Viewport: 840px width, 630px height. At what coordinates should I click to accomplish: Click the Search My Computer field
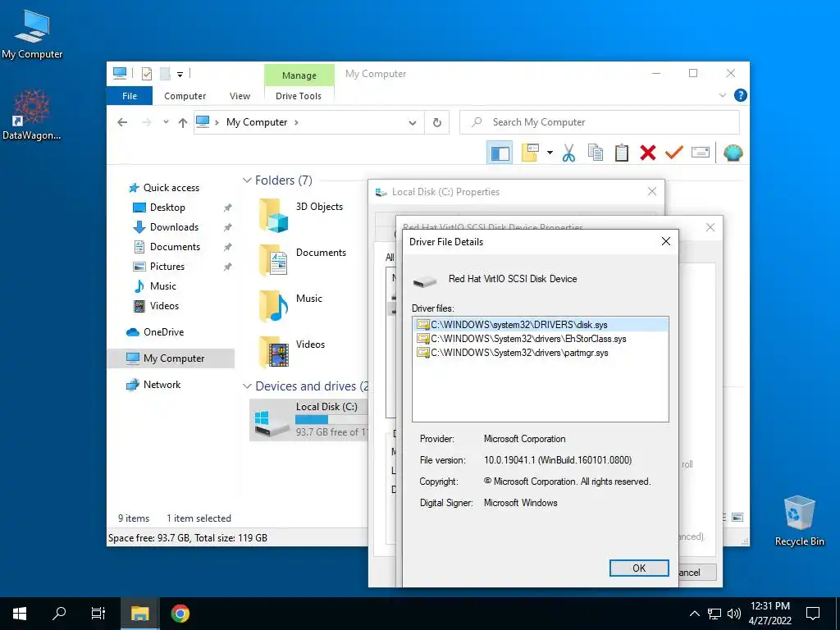(600, 122)
